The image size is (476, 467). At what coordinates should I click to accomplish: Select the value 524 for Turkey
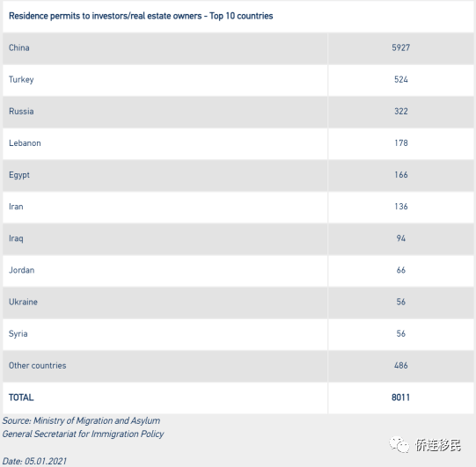click(x=400, y=79)
